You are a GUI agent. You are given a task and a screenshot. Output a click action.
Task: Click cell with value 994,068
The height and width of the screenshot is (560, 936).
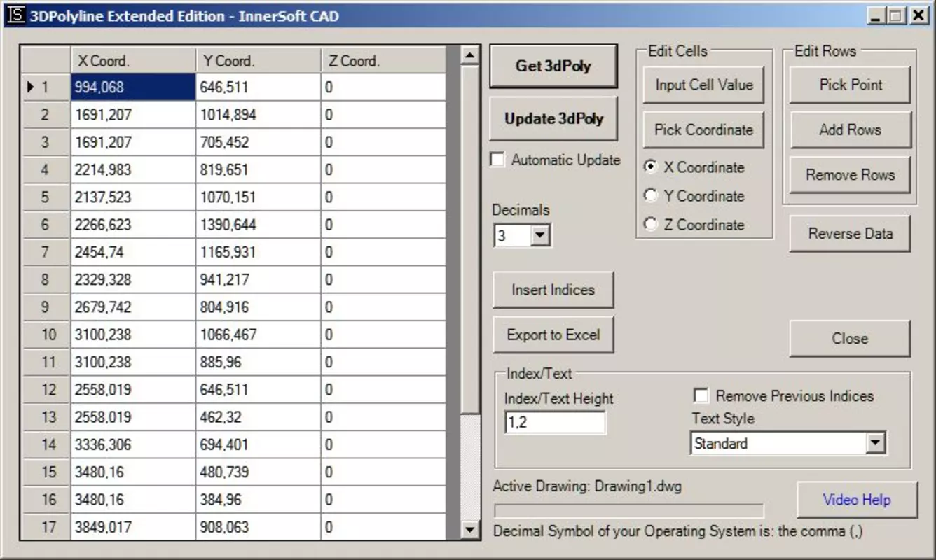pos(133,87)
